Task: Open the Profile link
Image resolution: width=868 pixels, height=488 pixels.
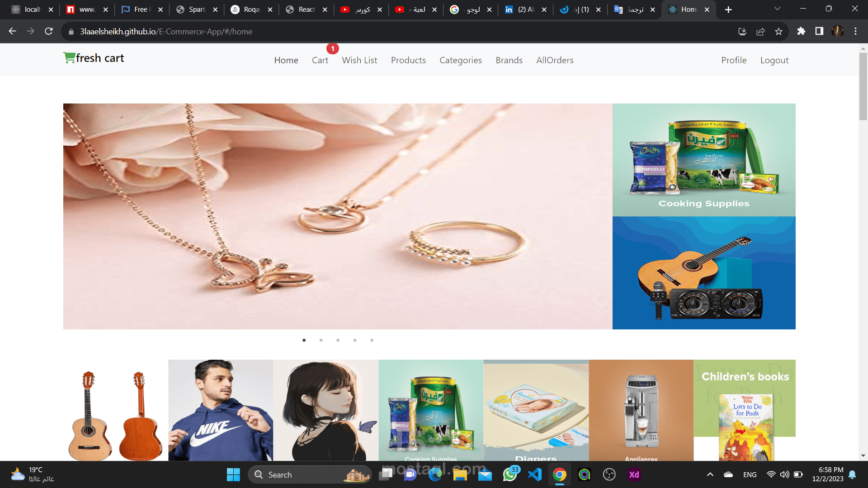Action: pyautogui.click(x=734, y=60)
